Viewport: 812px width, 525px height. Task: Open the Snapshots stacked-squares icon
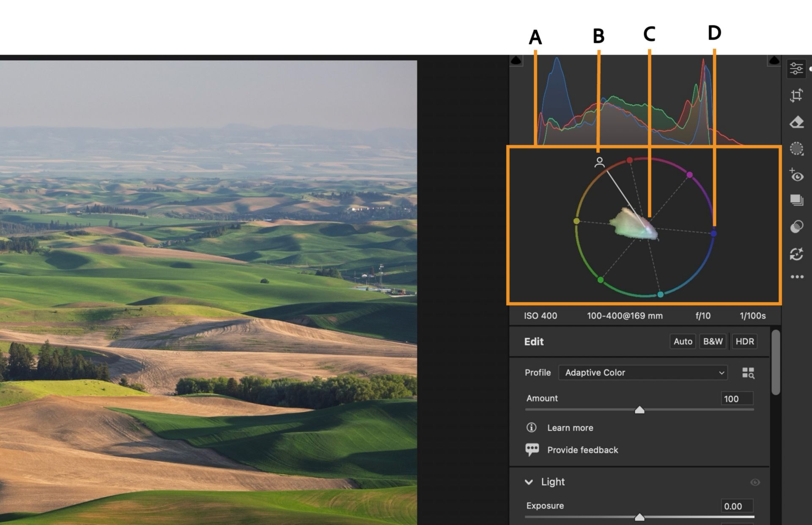796,200
